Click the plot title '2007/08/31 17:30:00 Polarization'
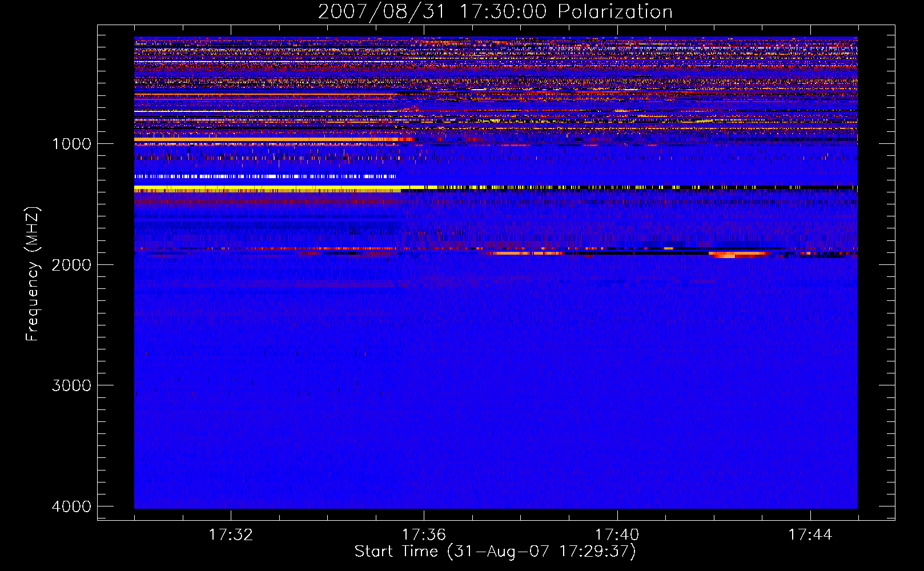This screenshot has width=924, height=571. 495,11
